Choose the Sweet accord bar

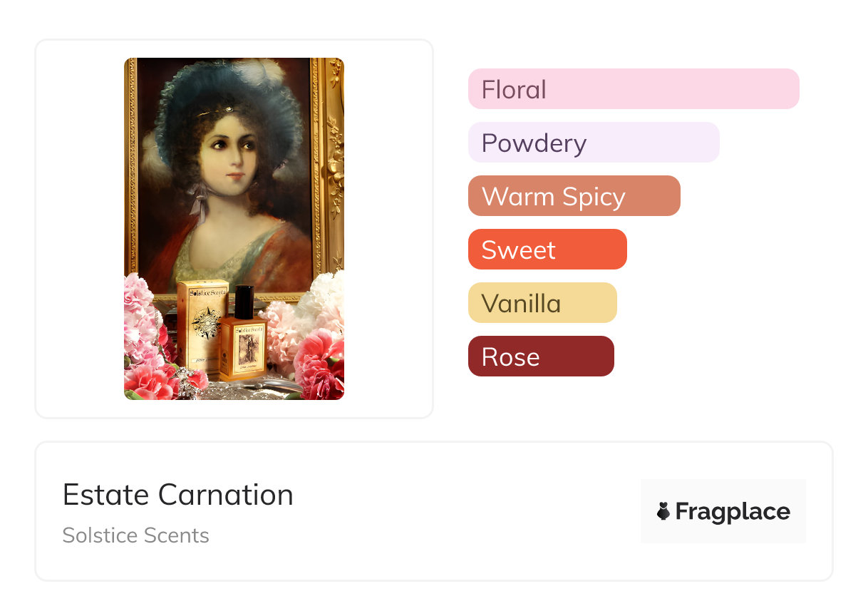(547, 250)
